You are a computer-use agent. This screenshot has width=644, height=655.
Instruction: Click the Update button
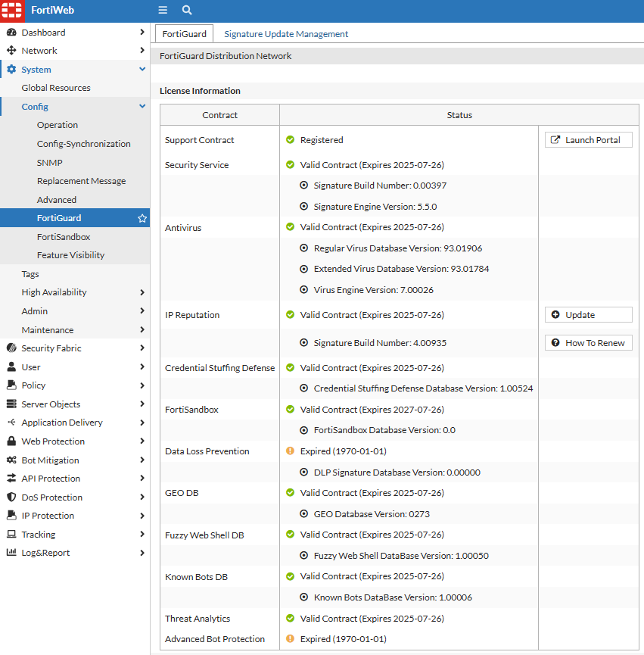point(589,314)
